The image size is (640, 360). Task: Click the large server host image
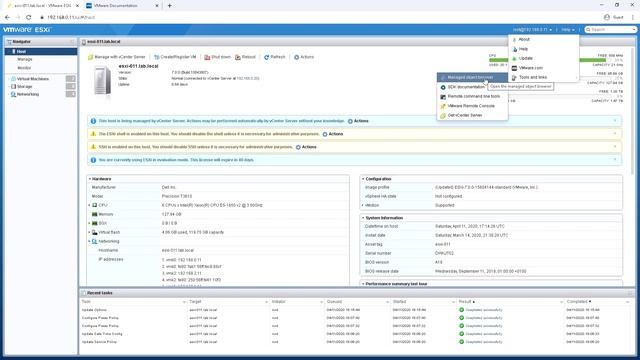click(102, 81)
